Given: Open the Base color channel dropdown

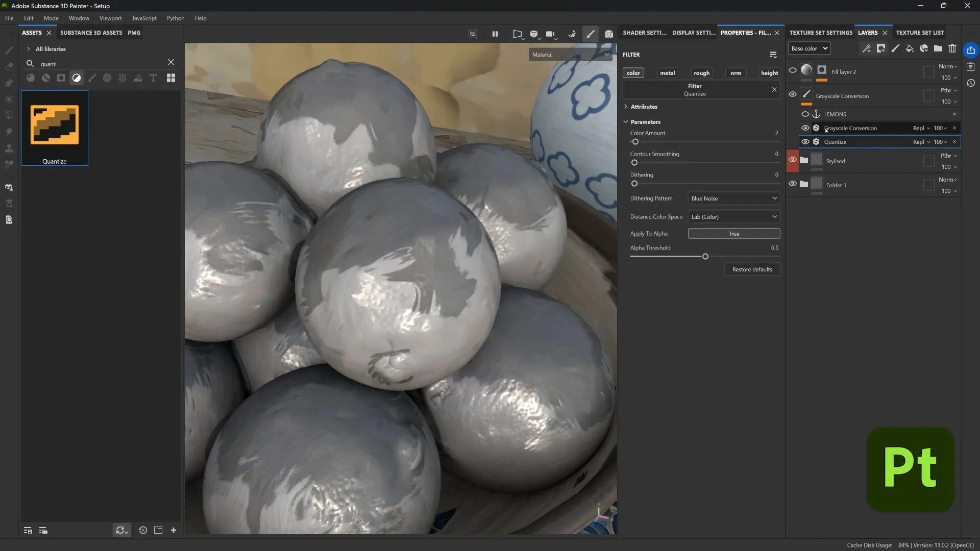Looking at the screenshot, I should [x=810, y=48].
